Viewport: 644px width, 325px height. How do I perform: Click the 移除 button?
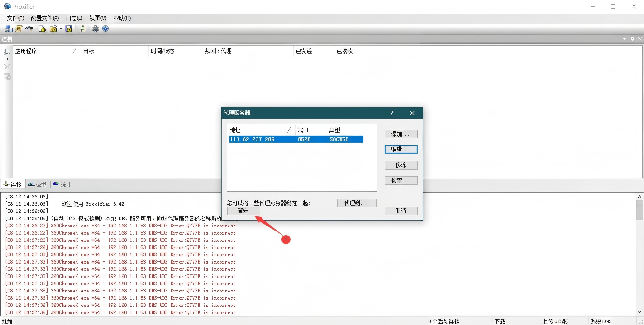click(401, 165)
